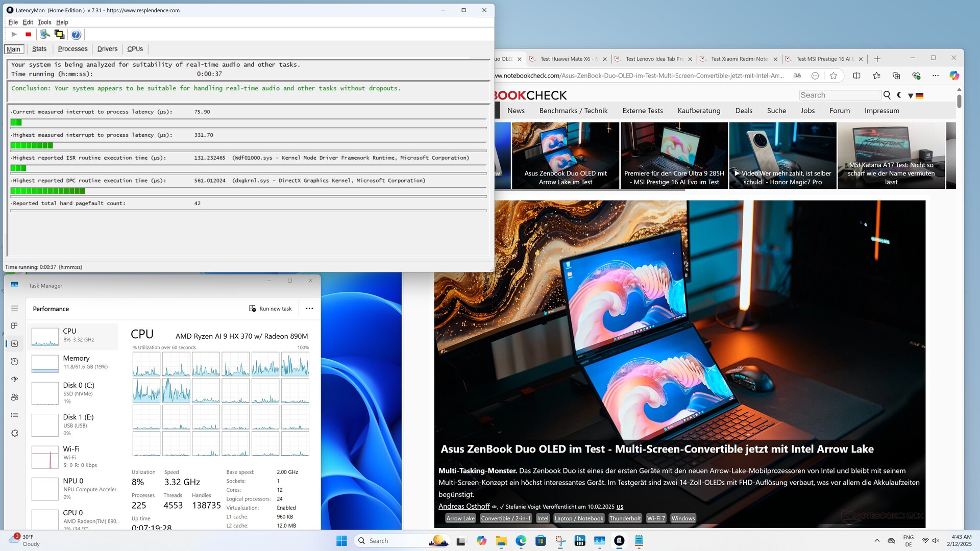
Task: Toggle dark mode moon icon on Notebookcheck
Action: tap(899, 95)
